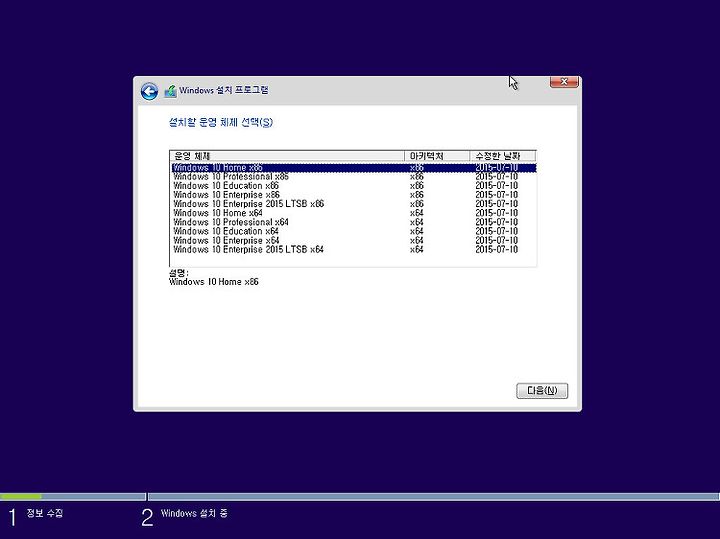
Task: Click the 설치할 운영 체제 선택(S) label
Action: (221, 123)
